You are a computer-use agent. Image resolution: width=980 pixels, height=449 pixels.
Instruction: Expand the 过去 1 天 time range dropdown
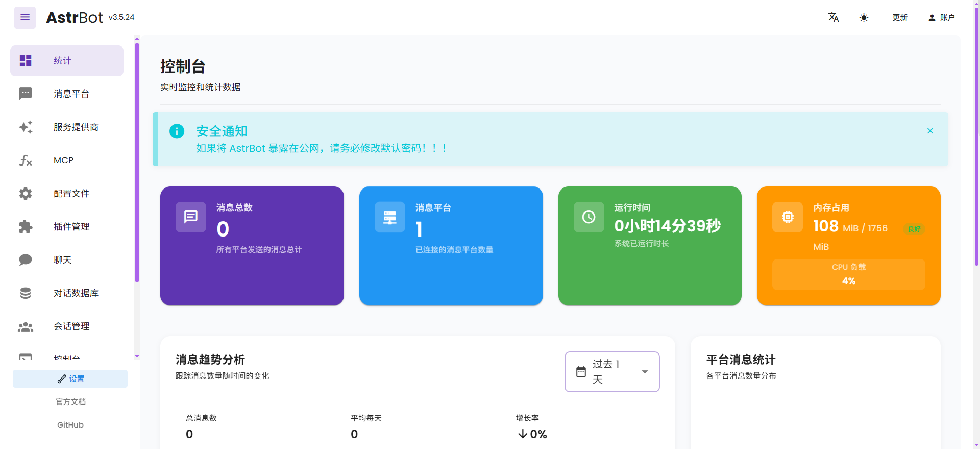click(645, 372)
